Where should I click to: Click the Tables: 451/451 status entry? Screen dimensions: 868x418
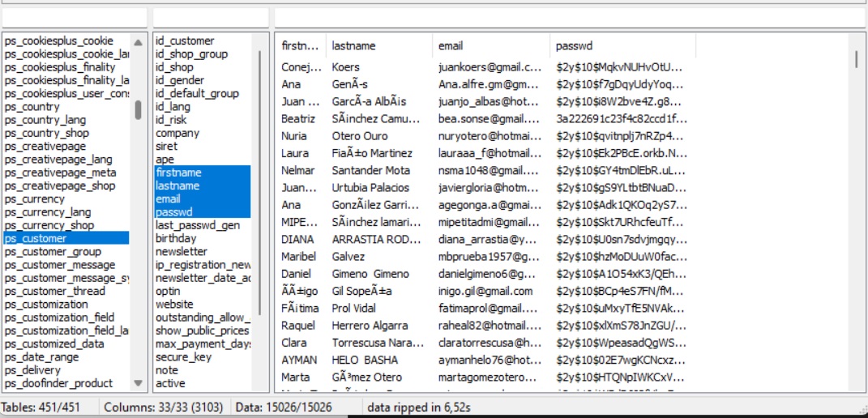coord(41,407)
